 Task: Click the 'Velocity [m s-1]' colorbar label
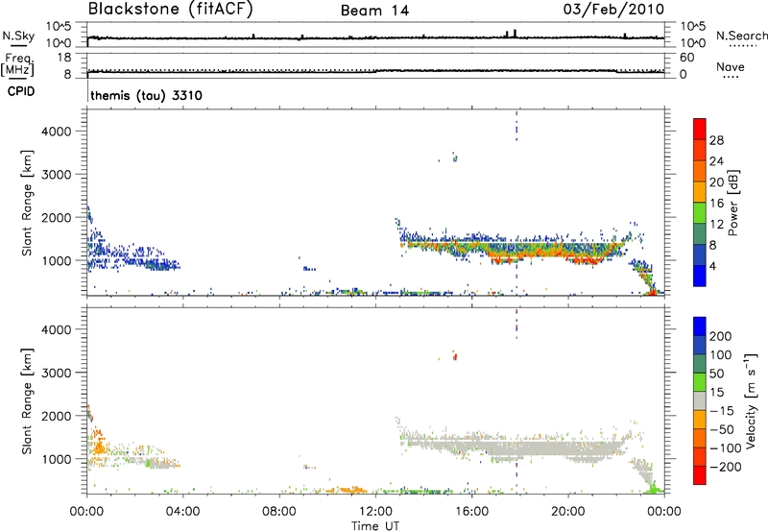(751, 400)
